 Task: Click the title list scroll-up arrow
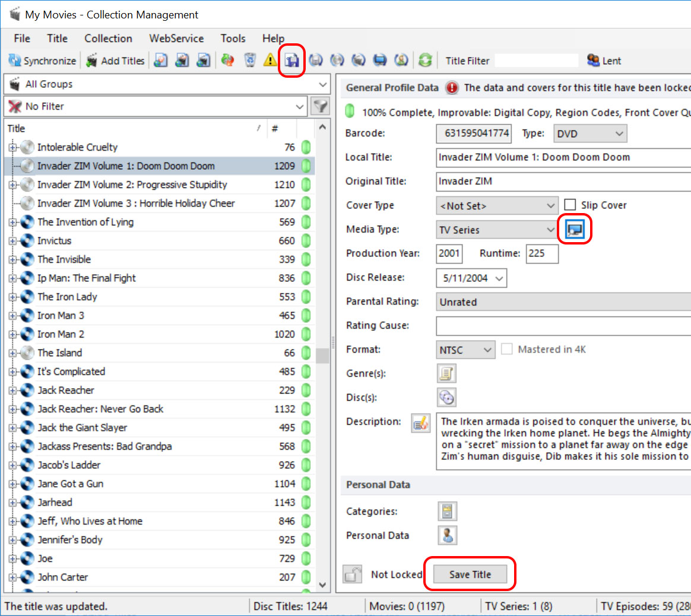point(322,128)
